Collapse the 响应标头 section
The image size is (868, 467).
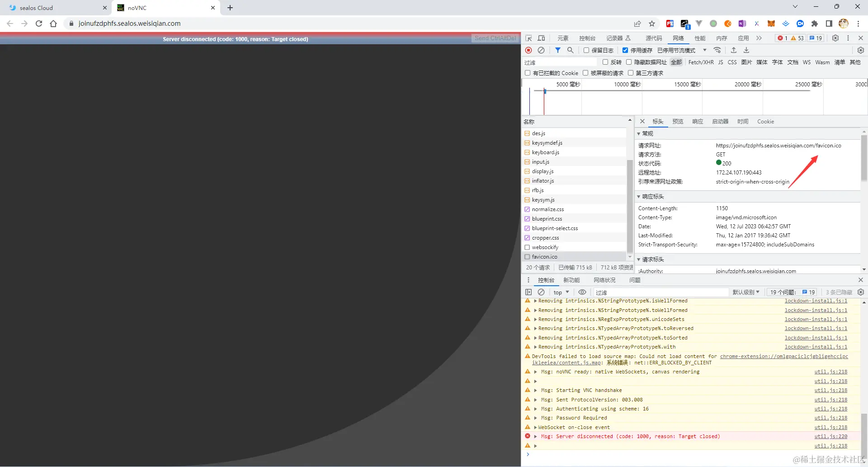639,196
